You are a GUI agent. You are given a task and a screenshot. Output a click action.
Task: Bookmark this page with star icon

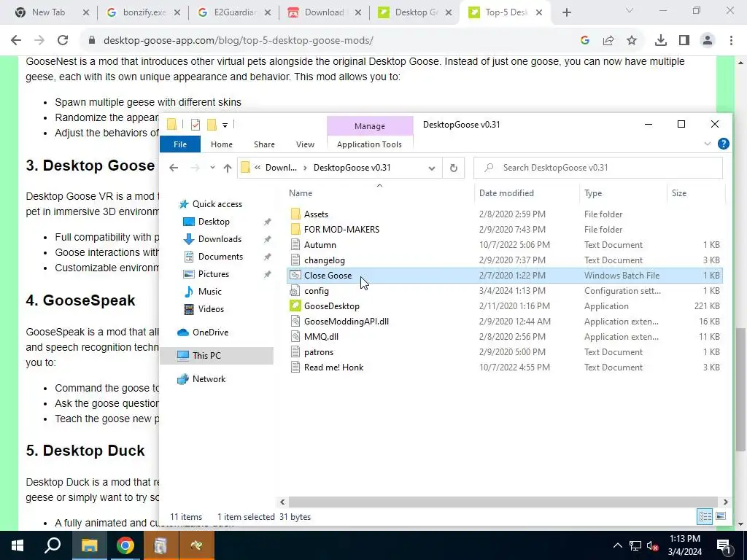[632, 41]
